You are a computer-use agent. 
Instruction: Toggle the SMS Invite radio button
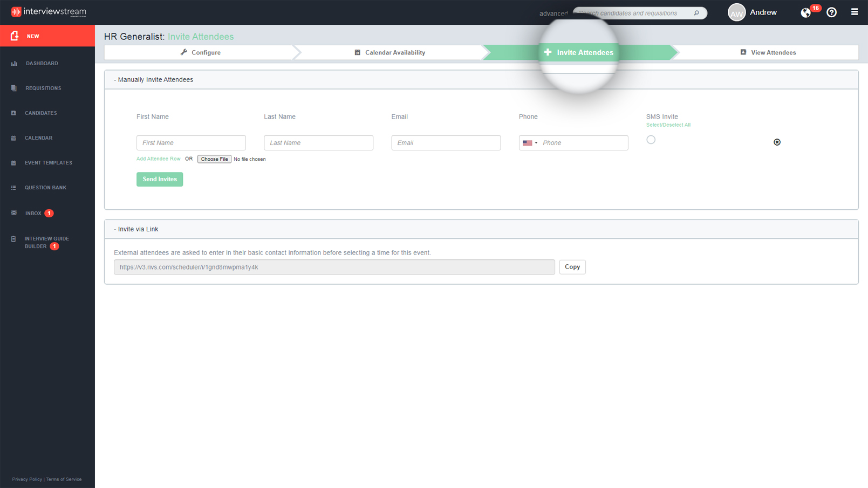(651, 140)
